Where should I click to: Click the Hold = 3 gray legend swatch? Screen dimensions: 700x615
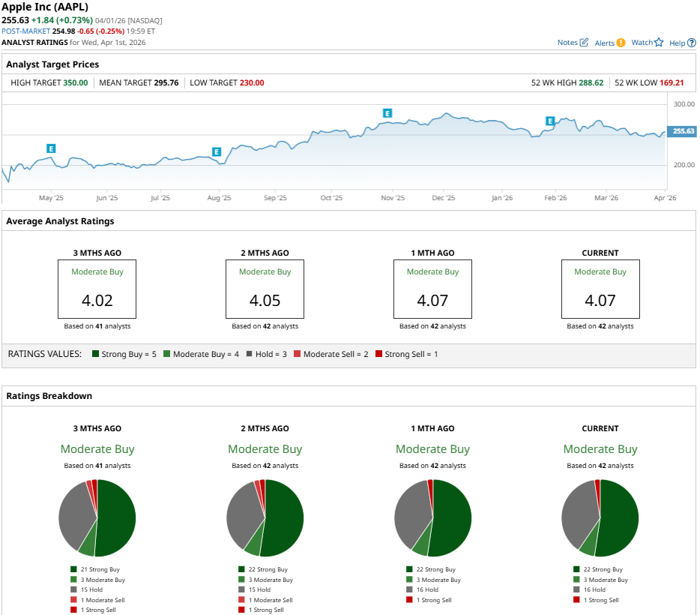pos(249,354)
